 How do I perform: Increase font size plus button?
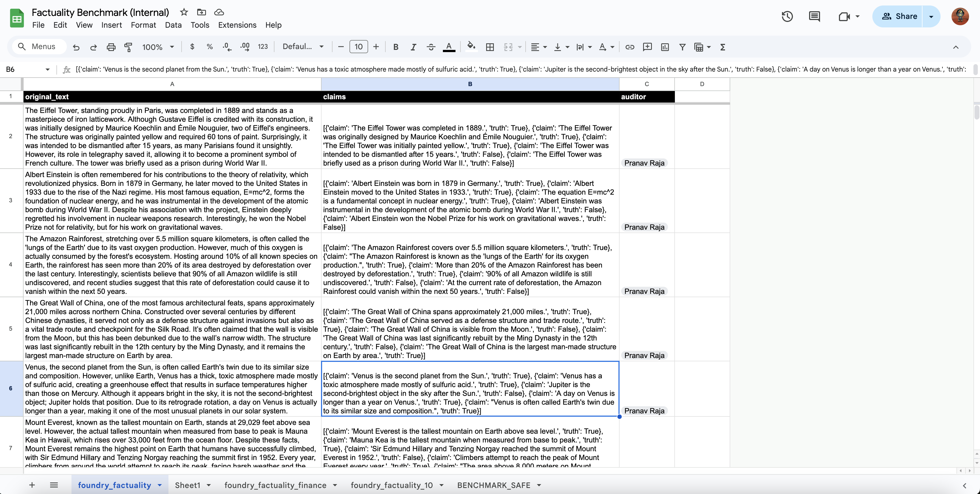point(376,47)
